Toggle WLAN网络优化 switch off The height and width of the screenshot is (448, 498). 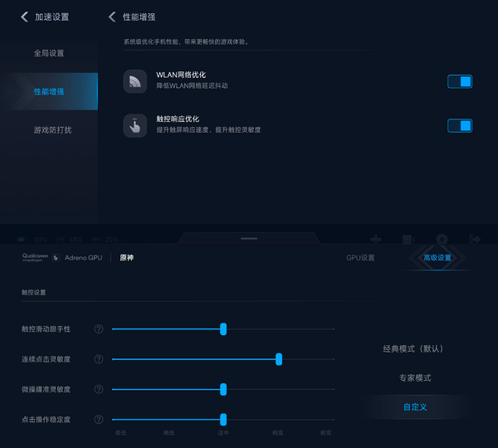pyautogui.click(x=460, y=81)
